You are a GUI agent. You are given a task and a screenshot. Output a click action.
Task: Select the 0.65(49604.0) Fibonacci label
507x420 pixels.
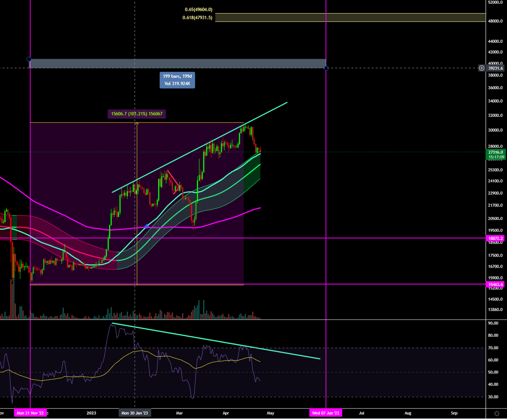tap(199, 9)
